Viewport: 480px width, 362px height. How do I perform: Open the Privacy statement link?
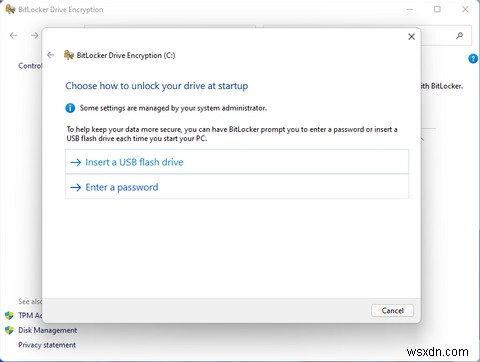point(47,345)
